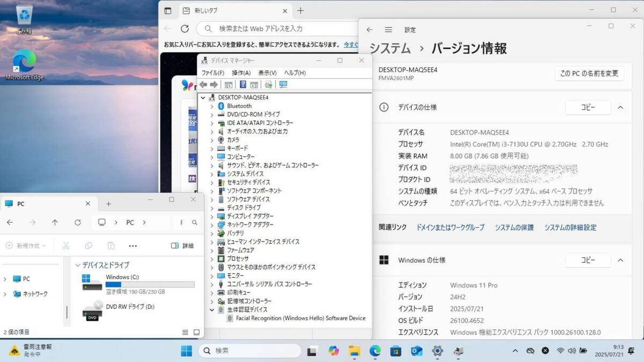Expand the プロセッサ node
The width and height of the screenshot is (644, 362).
click(x=211, y=258)
